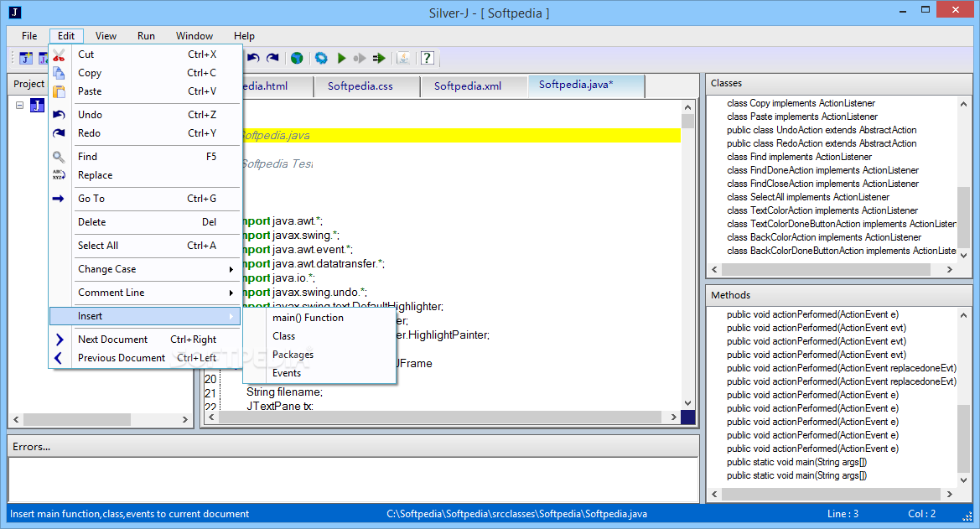Select 'class Find implements ActionListener' row
The image size is (980, 529).
[799, 157]
